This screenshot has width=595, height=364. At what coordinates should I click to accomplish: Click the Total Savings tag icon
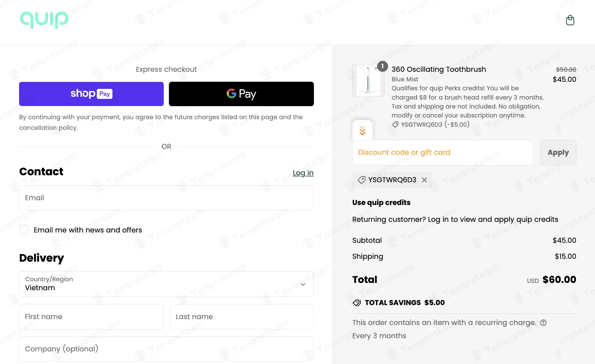357,303
